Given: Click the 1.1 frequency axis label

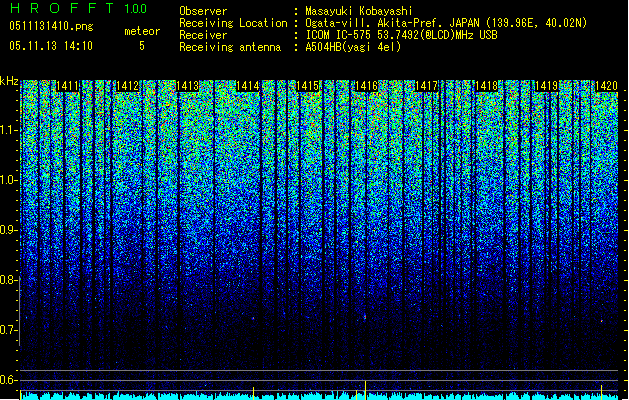Looking at the screenshot, I should tap(9, 130).
